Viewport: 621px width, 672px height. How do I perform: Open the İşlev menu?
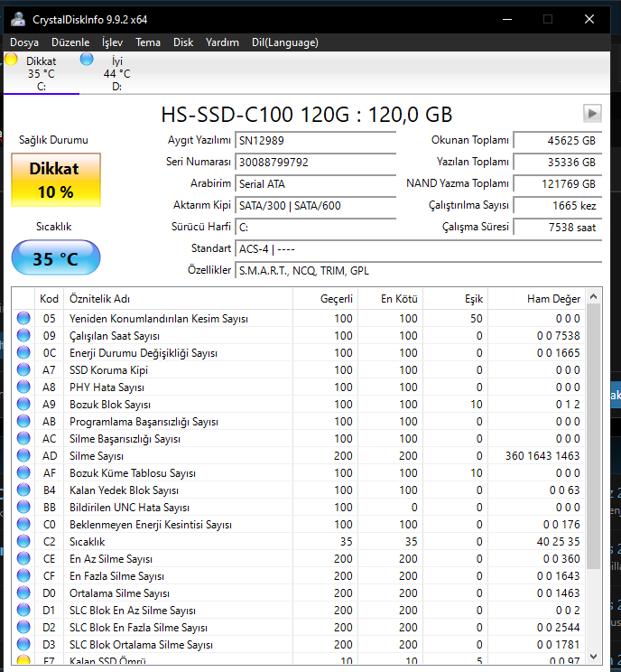[113, 42]
